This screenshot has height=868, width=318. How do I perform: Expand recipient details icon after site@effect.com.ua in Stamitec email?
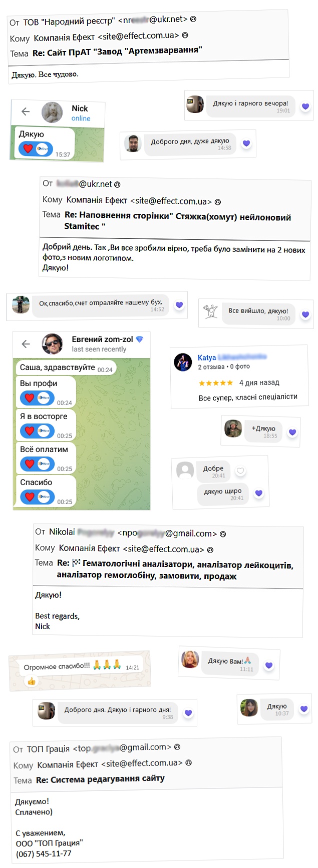(x=218, y=201)
